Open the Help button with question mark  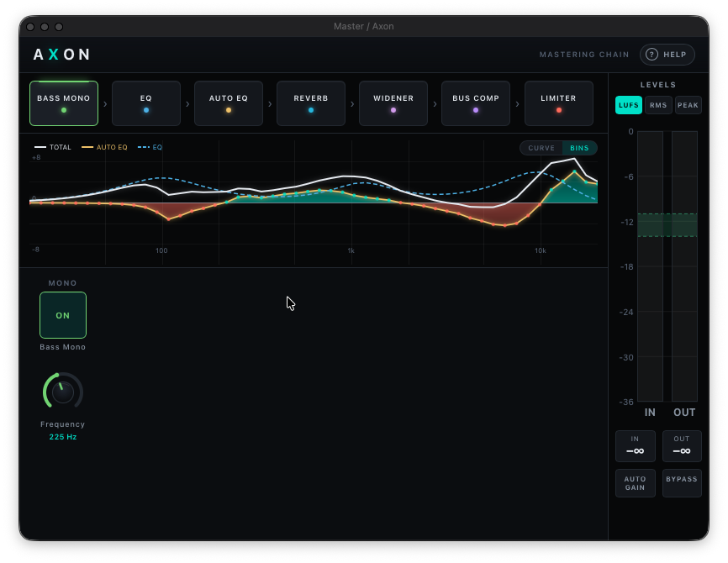pyautogui.click(x=667, y=55)
